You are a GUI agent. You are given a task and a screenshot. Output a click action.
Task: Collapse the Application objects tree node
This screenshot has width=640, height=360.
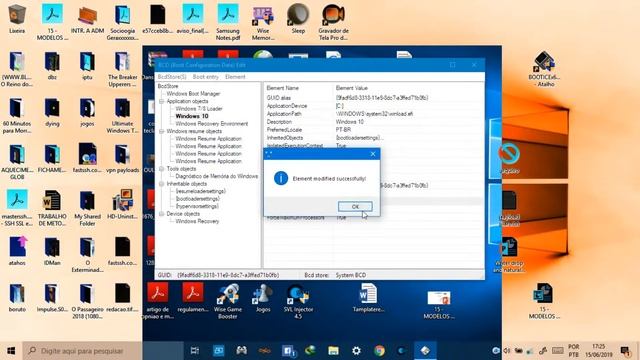[162, 101]
